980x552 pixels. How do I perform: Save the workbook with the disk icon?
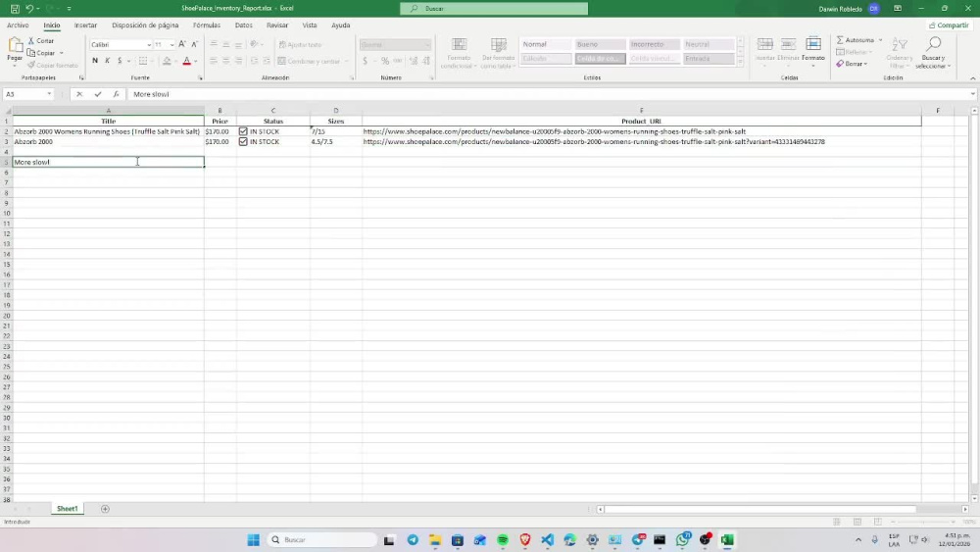(15, 9)
